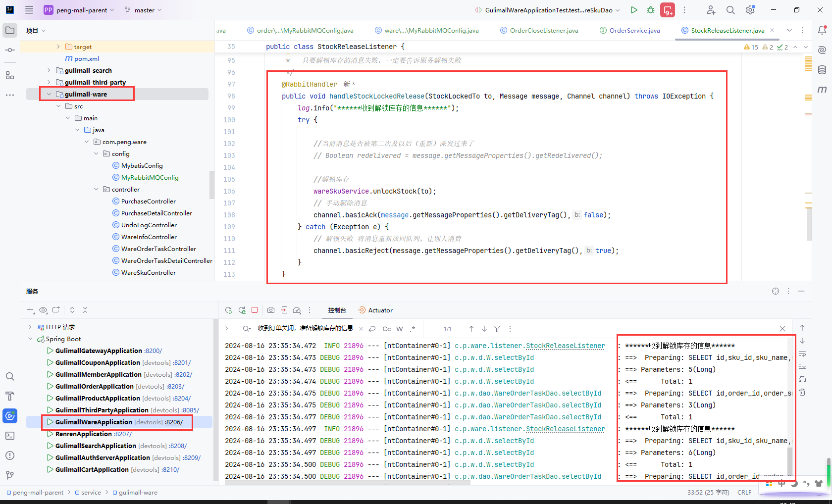
Task: Open the Services tool window icon
Action: coord(10,416)
